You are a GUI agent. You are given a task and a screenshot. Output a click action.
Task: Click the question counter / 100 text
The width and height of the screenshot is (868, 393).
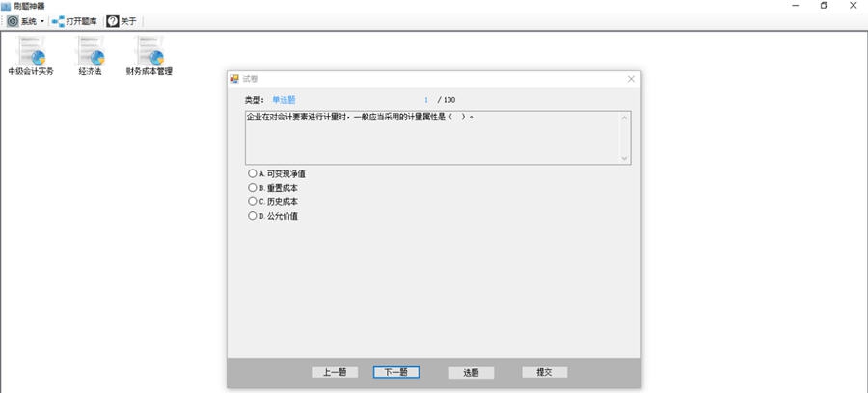447,100
